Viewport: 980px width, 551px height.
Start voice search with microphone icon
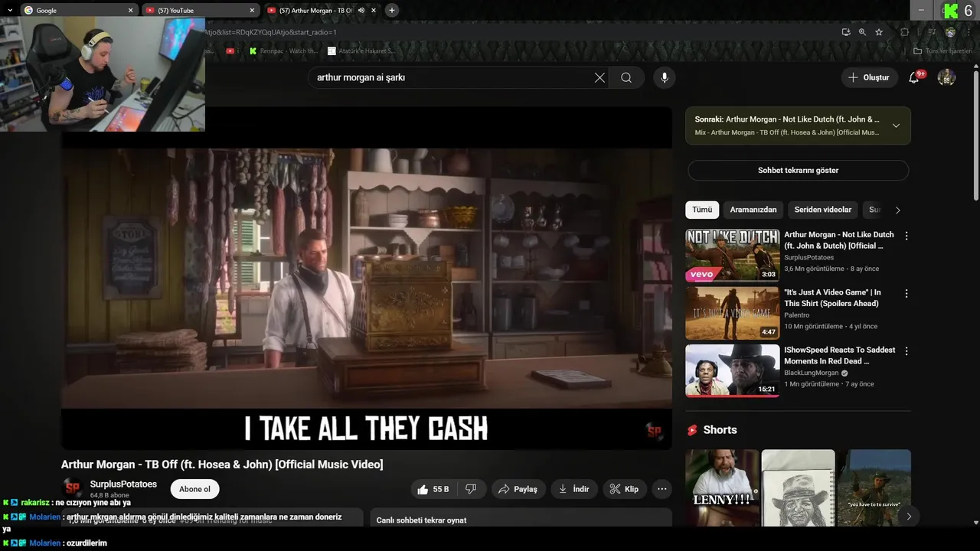pos(665,77)
